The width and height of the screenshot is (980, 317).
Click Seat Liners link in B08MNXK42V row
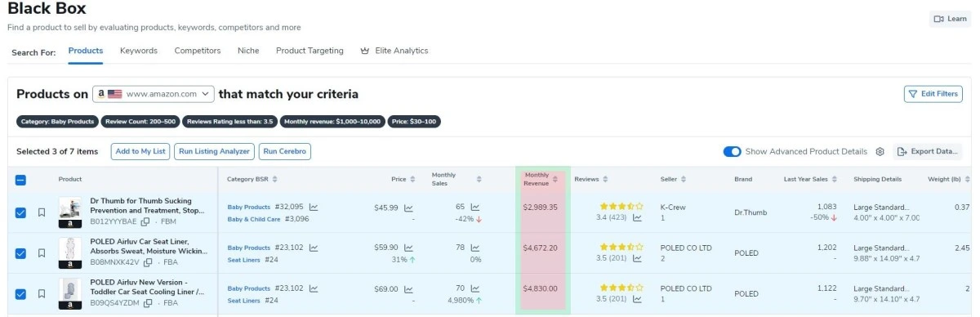(x=243, y=260)
